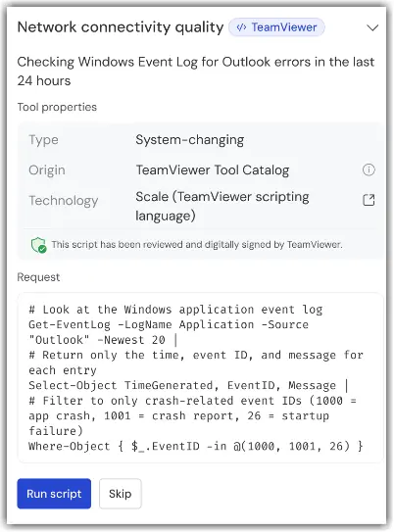The height and width of the screenshot is (532, 394).
Task: Run script with the blue button
Action: tap(54, 494)
